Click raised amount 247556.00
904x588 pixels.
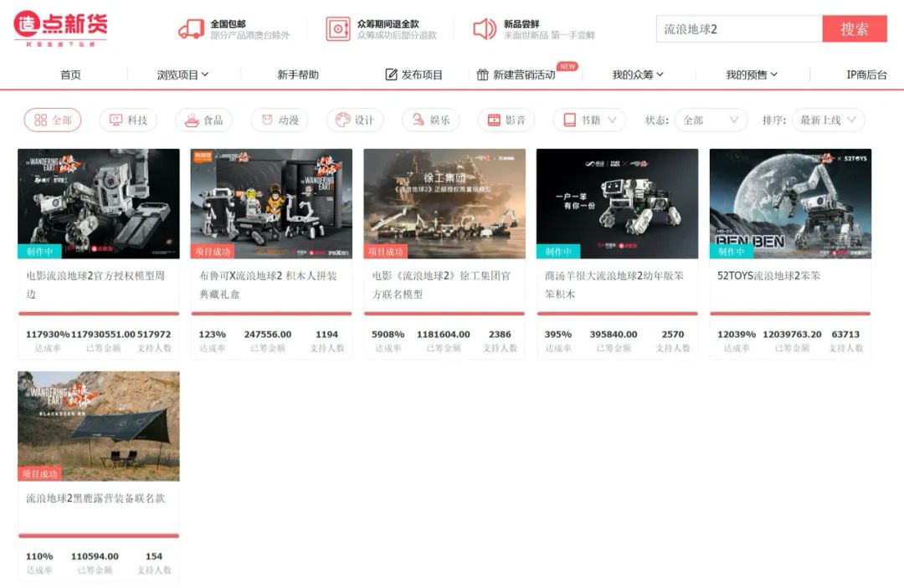[x=268, y=334]
